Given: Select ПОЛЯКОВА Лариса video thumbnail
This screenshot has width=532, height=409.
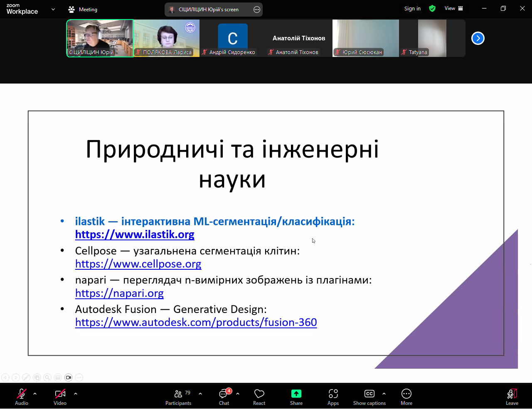Looking at the screenshot, I should [166, 38].
